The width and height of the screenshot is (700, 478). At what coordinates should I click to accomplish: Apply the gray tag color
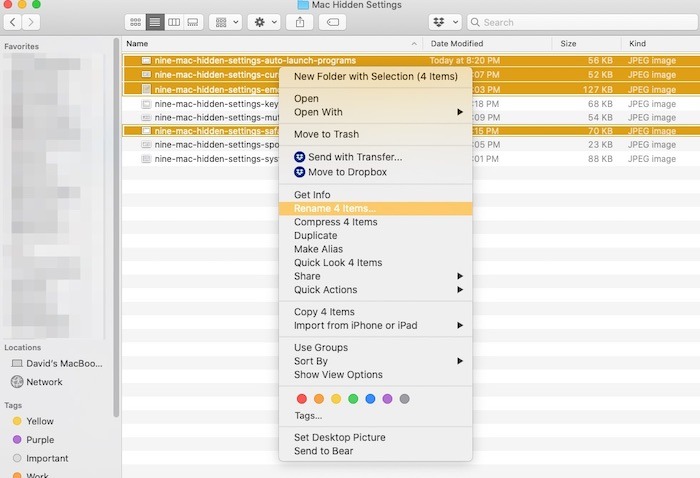click(404, 399)
